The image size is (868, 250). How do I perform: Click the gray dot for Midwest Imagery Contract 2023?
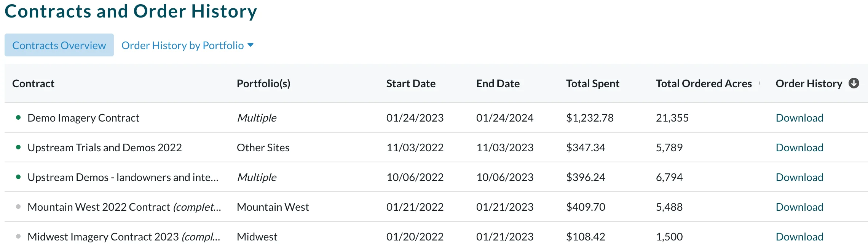pyautogui.click(x=18, y=236)
